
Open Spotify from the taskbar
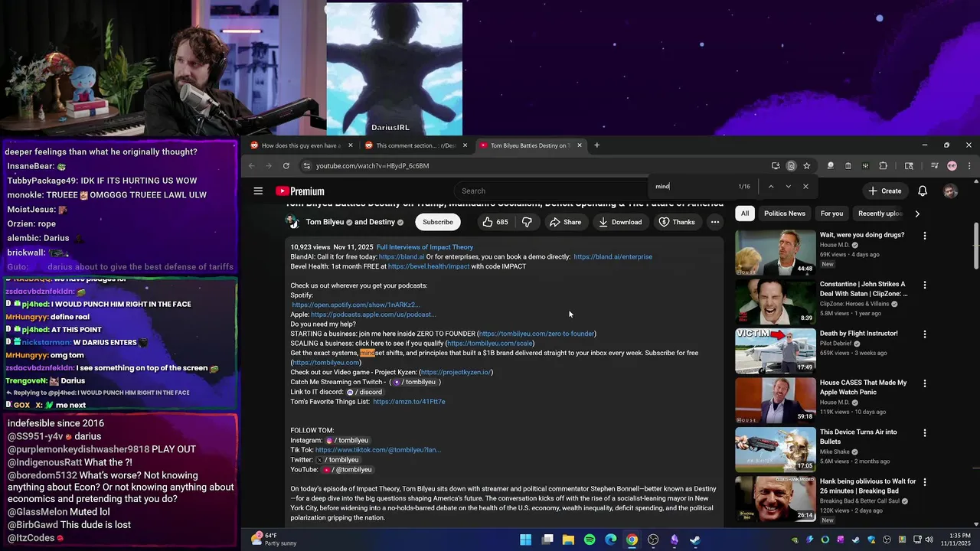coord(590,540)
